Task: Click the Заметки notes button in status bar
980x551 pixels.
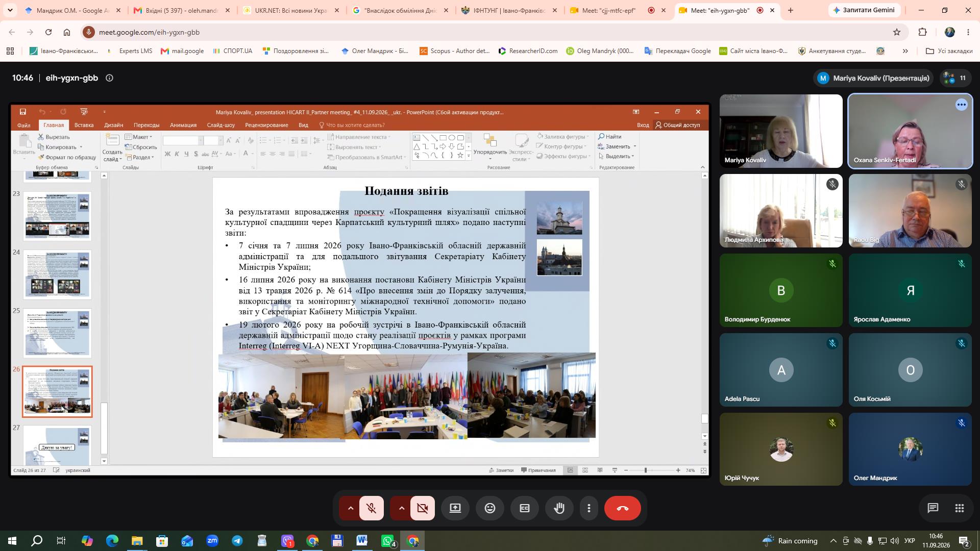Action: coord(501,470)
